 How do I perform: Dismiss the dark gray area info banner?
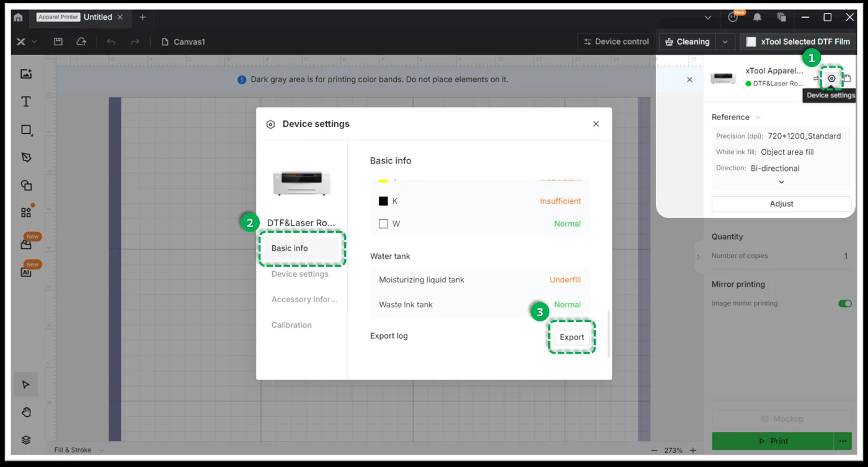coord(689,79)
